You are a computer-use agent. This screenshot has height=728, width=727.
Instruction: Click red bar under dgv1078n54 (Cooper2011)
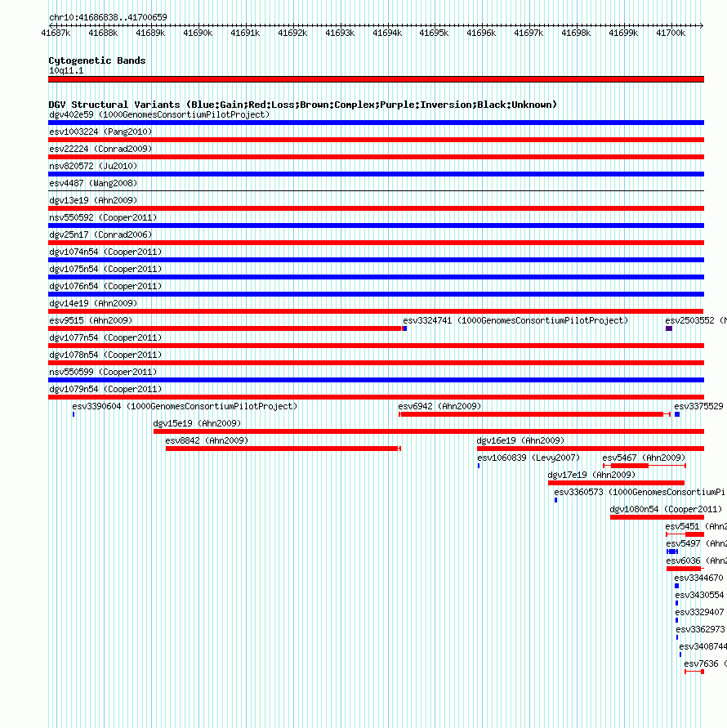(x=376, y=363)
